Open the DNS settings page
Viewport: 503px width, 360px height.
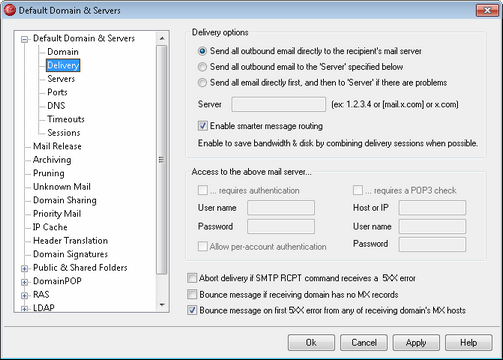pyautogui.click(x=56, y=106)
